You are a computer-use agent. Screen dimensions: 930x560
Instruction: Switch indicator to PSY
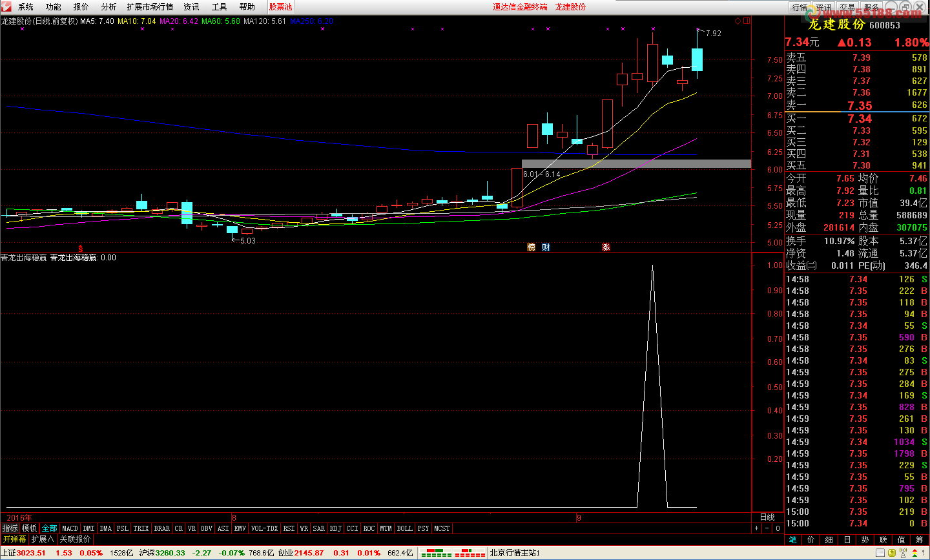424,528
